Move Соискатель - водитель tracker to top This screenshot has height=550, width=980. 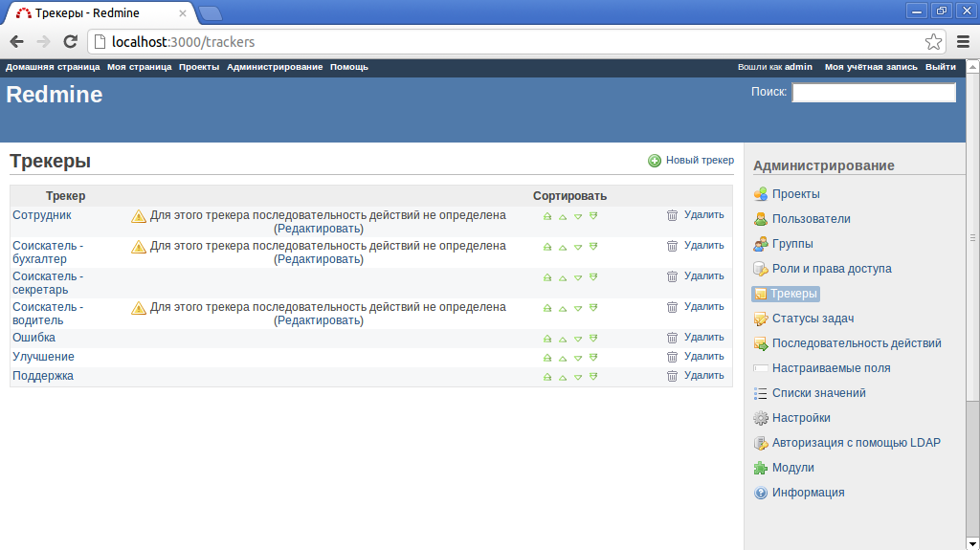point(547,308)
